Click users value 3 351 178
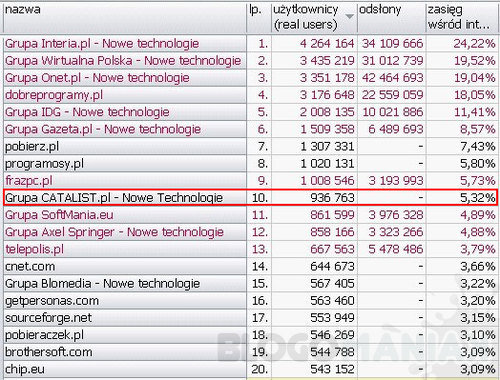This screenshot has height=380, width=500. 327,78
